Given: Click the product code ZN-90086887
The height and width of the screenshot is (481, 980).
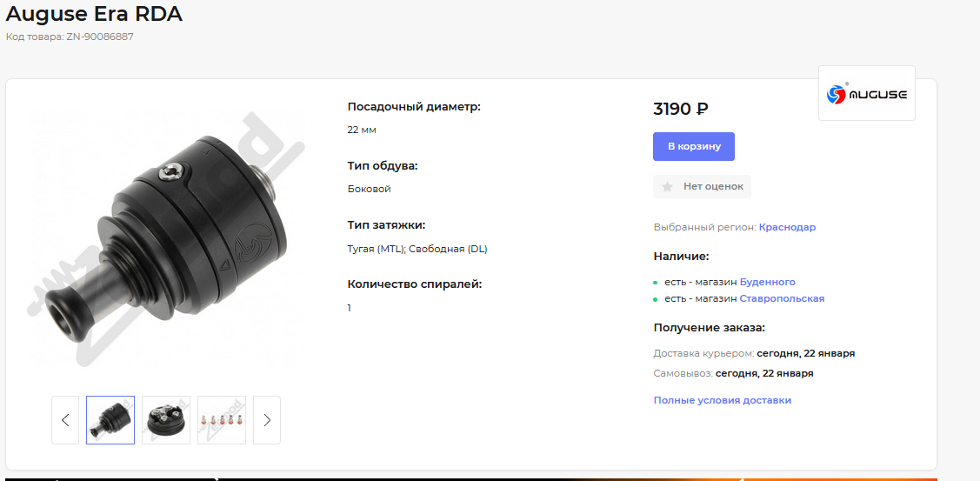Looking at the screenshot, I should [100, 37].
